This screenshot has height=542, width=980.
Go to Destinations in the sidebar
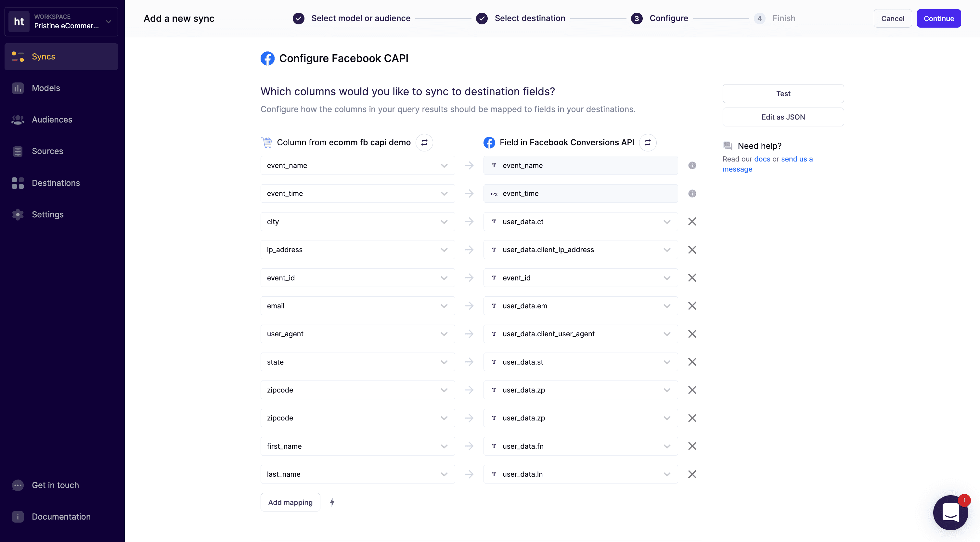[56, 183]
